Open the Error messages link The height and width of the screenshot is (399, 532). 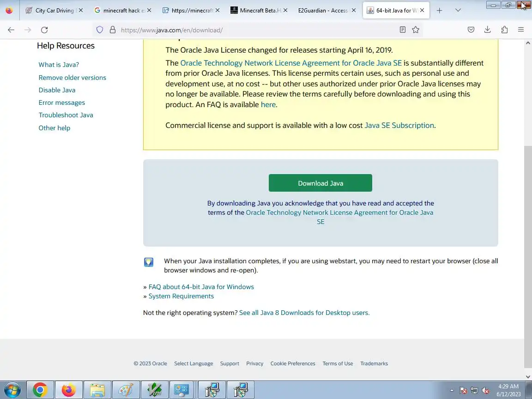62,103
